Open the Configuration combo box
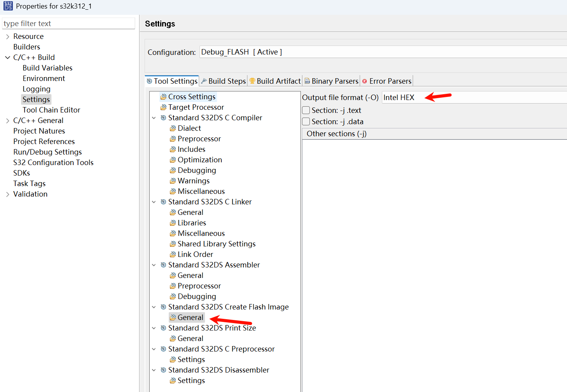The height and width of the screenshot is (392, 567). 383,52
